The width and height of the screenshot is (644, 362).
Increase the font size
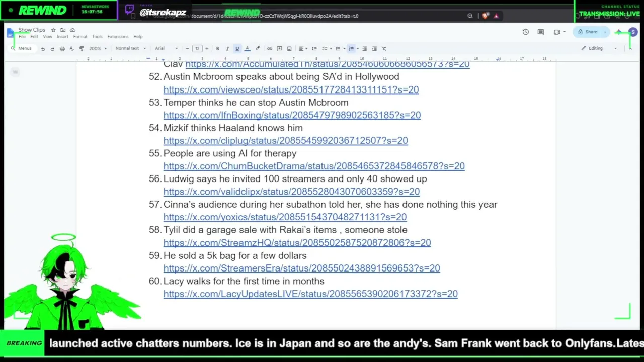tap(206, 49)
